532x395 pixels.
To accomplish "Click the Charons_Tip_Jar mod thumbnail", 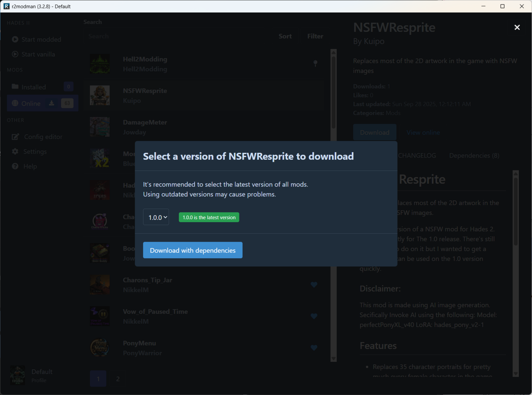I will [x=100, y=285].
